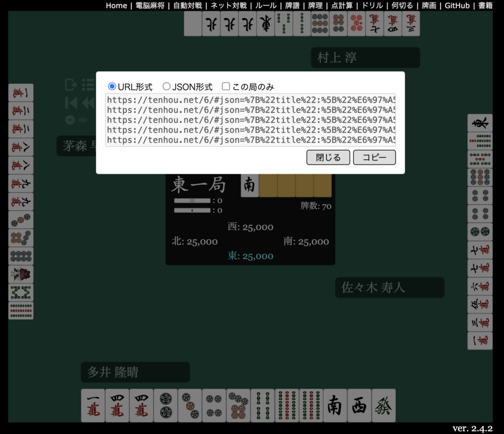504x434 pixels.
Task: Click inside the tenhou.net URL text area
Action: coord(250,120)
